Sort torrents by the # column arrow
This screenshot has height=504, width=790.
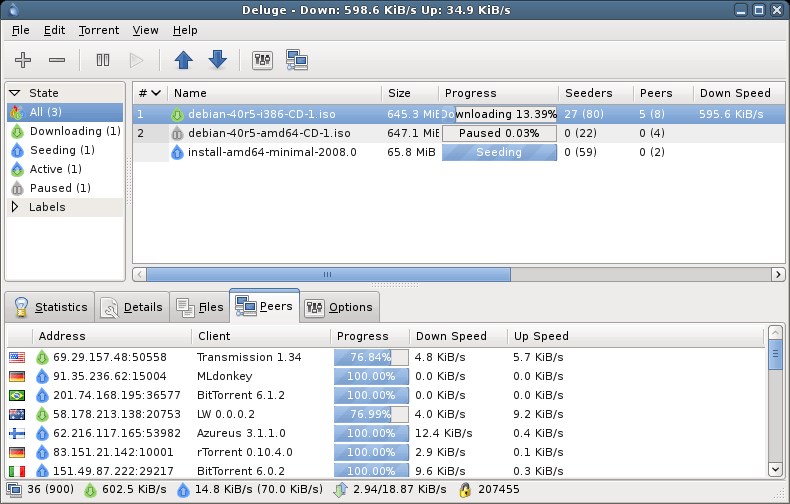click(156, 93)
